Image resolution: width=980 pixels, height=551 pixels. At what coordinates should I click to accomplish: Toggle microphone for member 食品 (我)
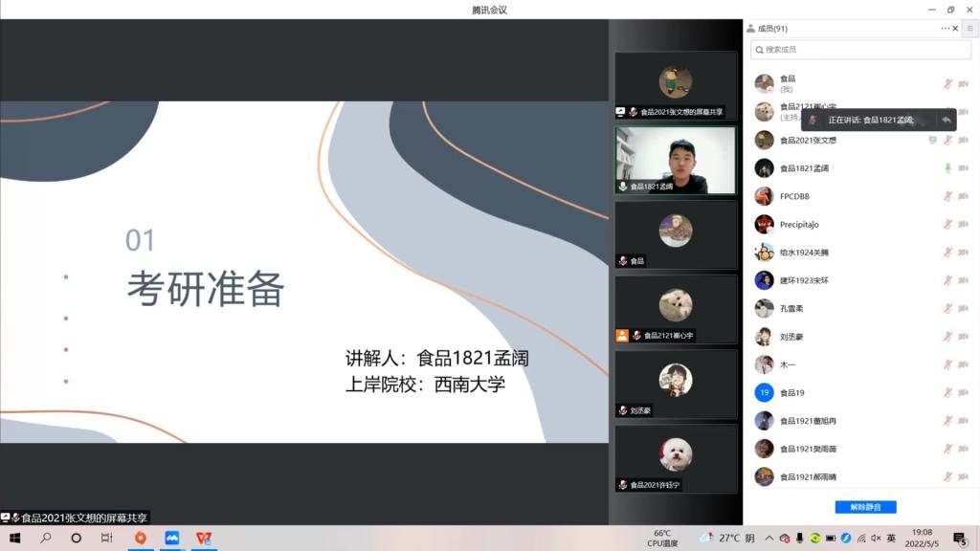pos(948,84)
